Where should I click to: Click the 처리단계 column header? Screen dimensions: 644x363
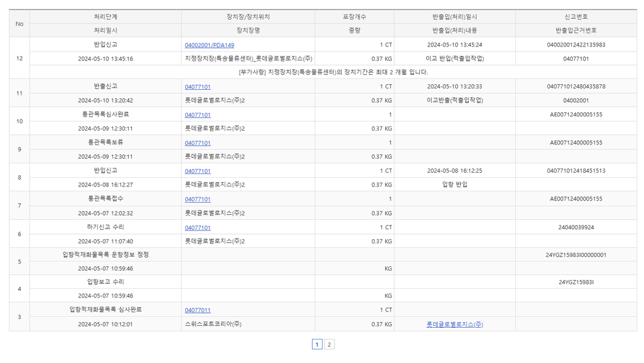(105, 17)
